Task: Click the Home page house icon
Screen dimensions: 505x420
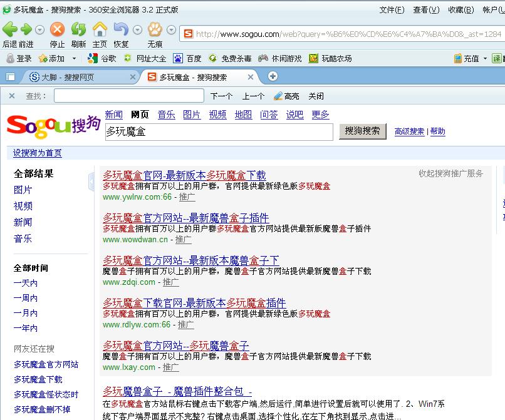Action: tap(100, 29)
